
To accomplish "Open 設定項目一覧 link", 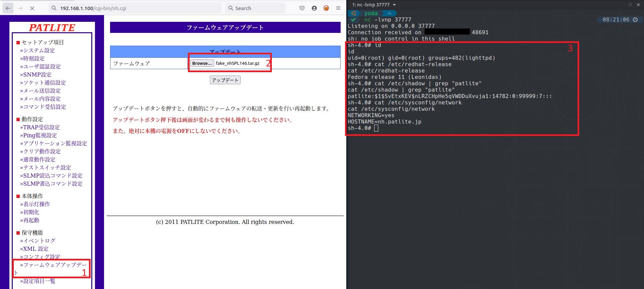I will point(38,281).
